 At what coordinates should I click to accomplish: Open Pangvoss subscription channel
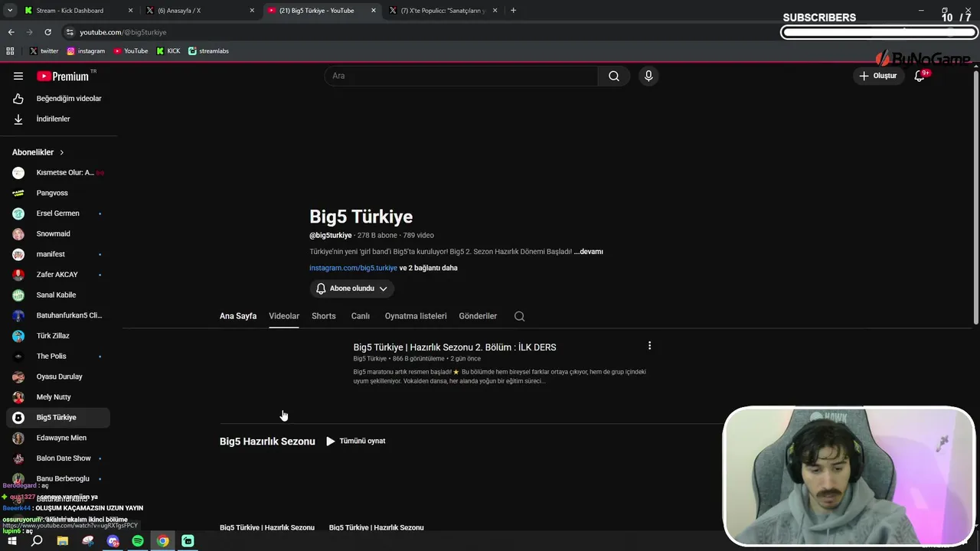[58, 193]
